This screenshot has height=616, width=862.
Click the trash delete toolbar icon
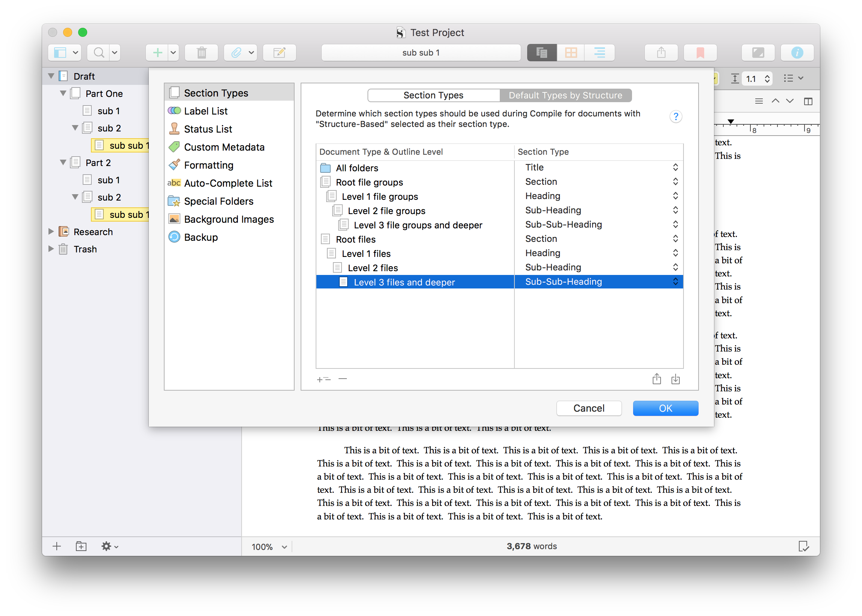[x=201, y=52]
